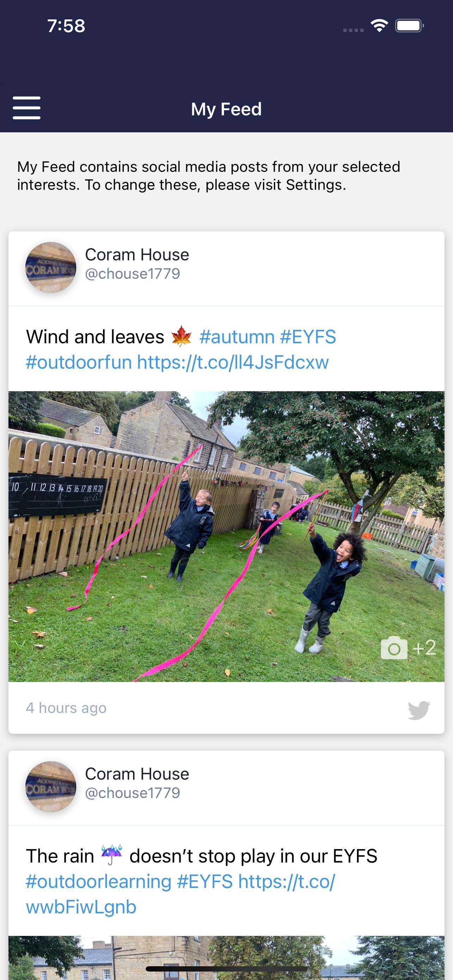Tap Coram House name on second post

(137, 774)
